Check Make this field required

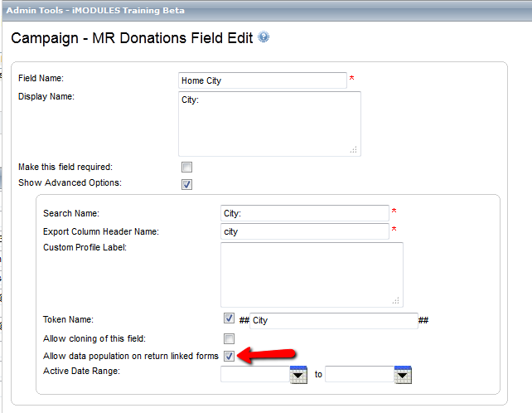point(186,167)
